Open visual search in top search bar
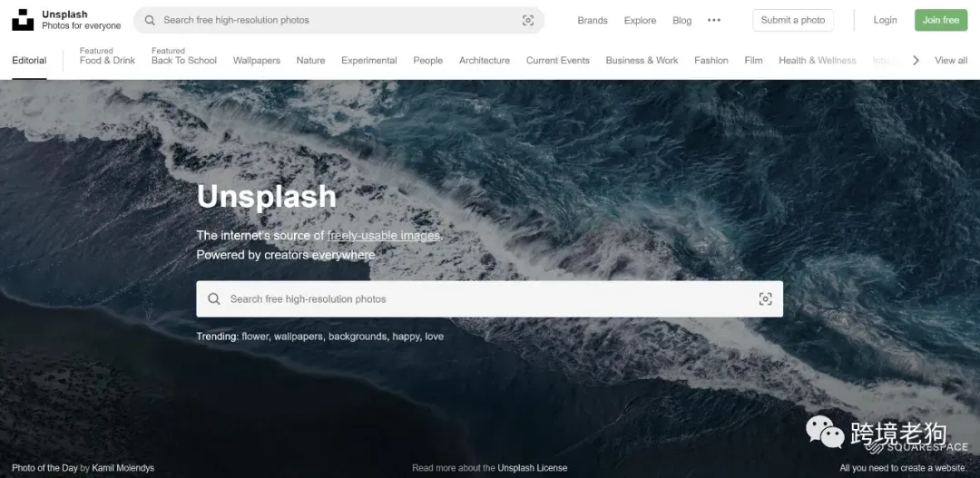The image size is (980, 478). pos(528,20)
